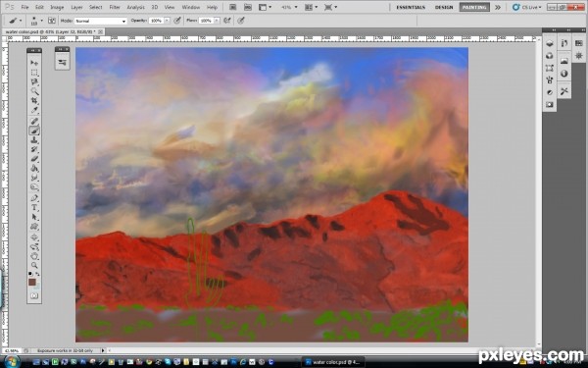Select the Rectangular Marquee tool
Image resolution: width=588 pixels, height=368 pixels.
(x=34, y=72)
